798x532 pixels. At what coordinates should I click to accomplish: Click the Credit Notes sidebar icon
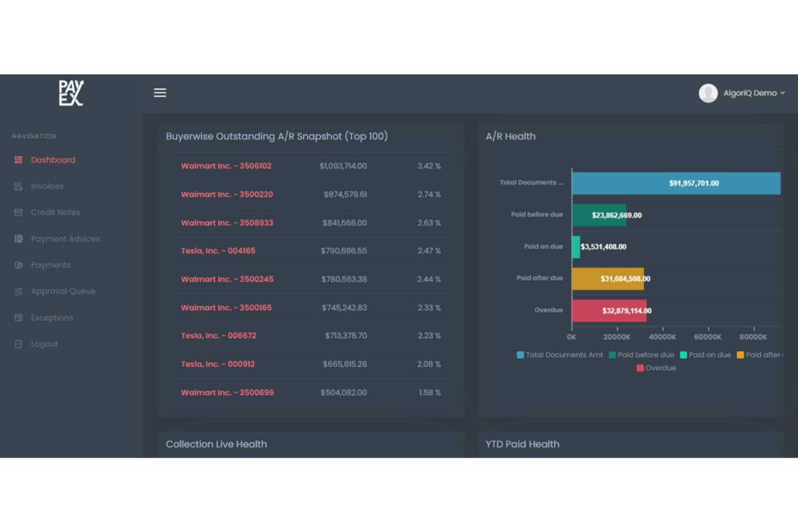click(x=18, y=212)
